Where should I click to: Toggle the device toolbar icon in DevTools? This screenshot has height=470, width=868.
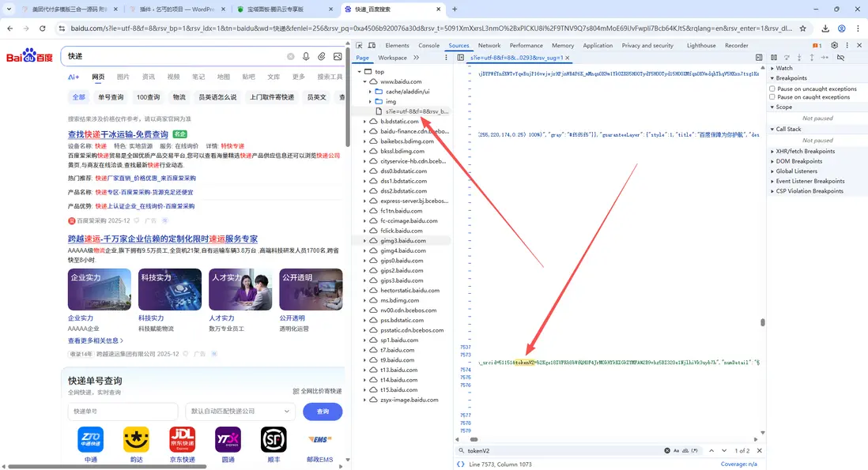click(x=372, y=45)
